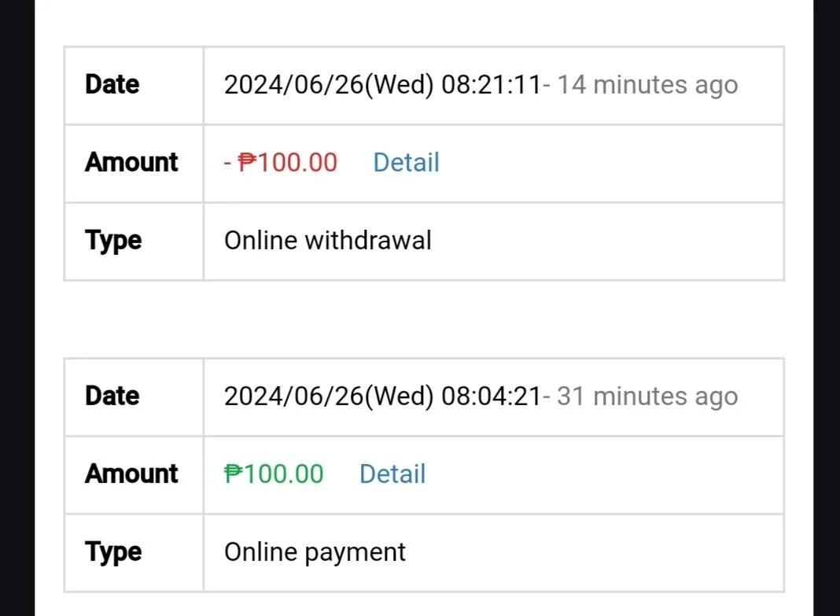Click Type label beside Online payment
Screen dimensions: 840x616
113,553
